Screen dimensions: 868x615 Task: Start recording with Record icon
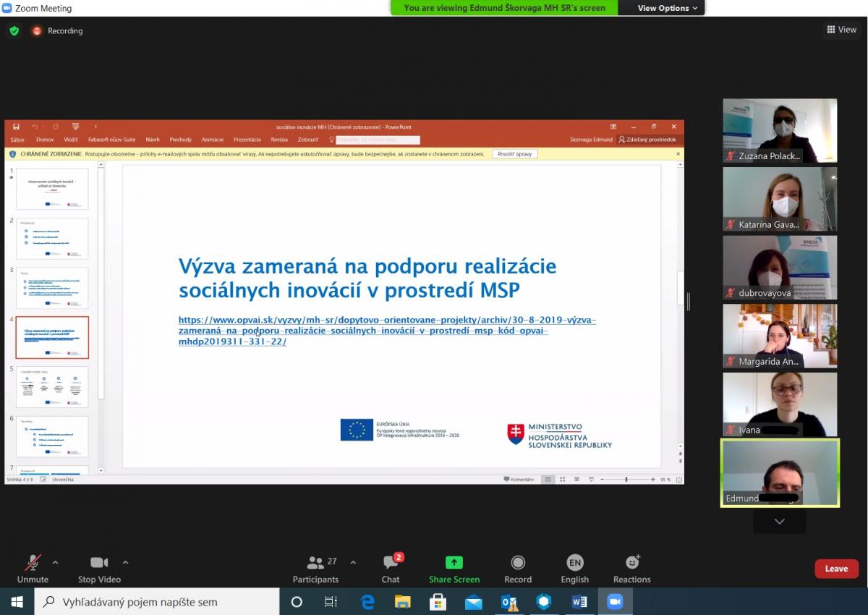point(518,563)
